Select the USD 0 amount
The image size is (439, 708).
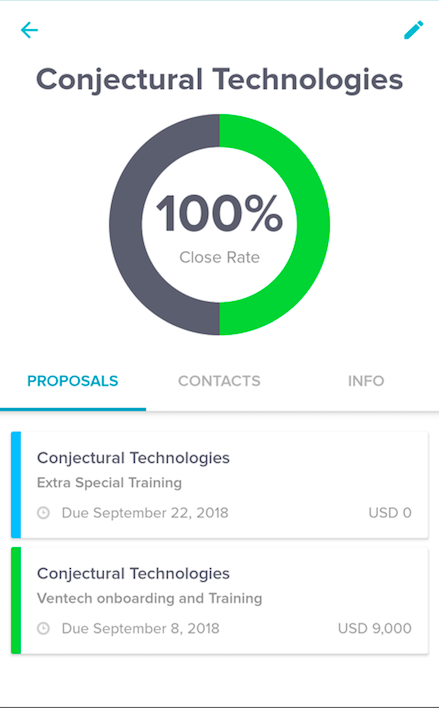click(x=390, y=513)
